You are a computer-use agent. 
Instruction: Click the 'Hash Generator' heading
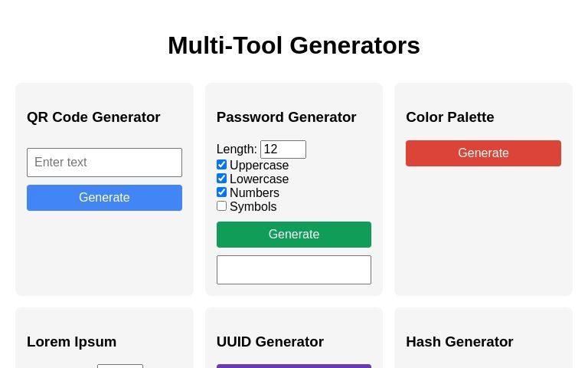tap(459, 342)
